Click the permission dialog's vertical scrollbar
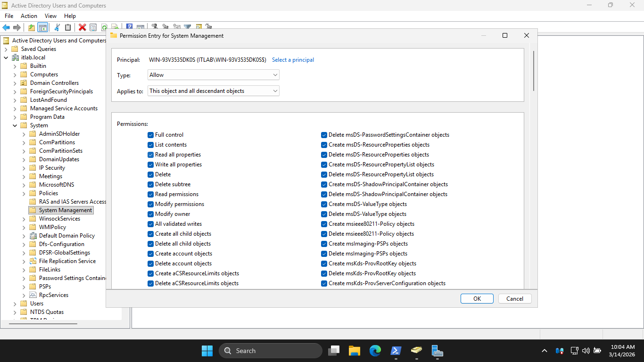The image size is (644, 362). 533,71
